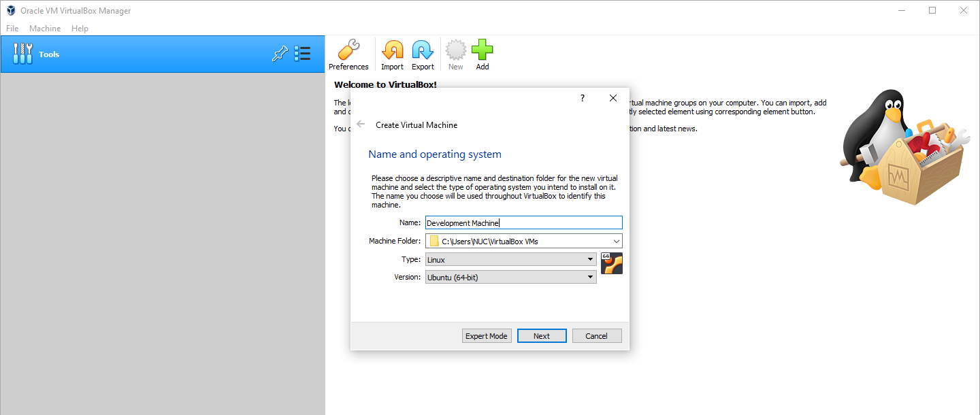Open Preferences from the toolbar
Screen dimensions: 980x415
(x=348, y=55)
